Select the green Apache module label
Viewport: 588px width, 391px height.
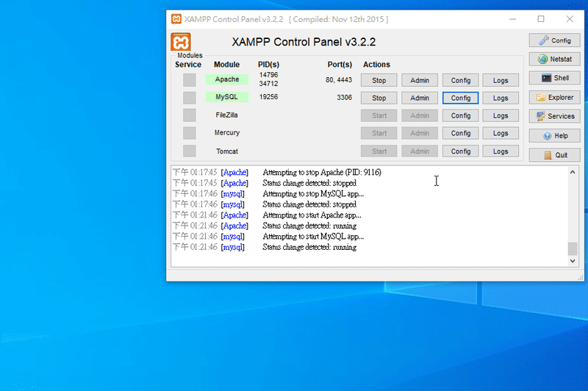227,79
